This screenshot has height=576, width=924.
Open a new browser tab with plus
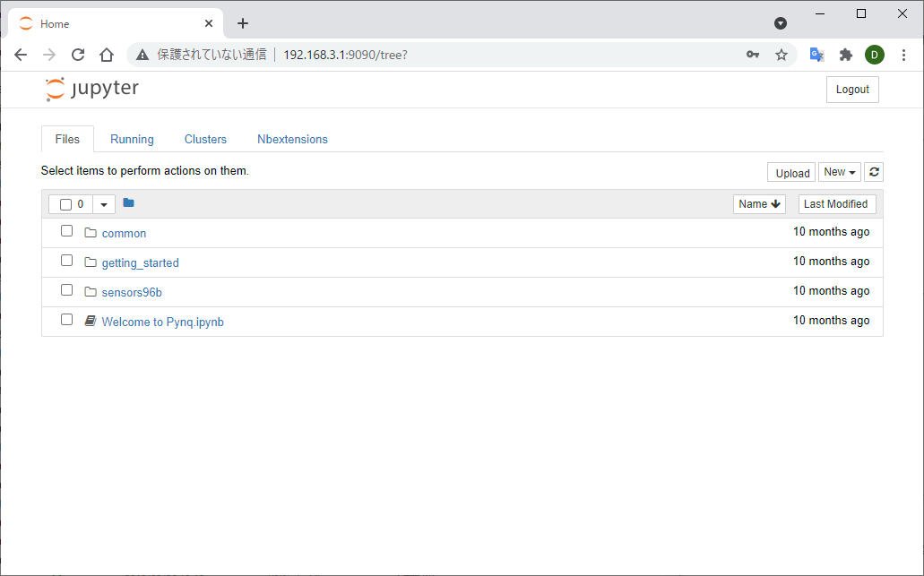(x=243, y=23)
